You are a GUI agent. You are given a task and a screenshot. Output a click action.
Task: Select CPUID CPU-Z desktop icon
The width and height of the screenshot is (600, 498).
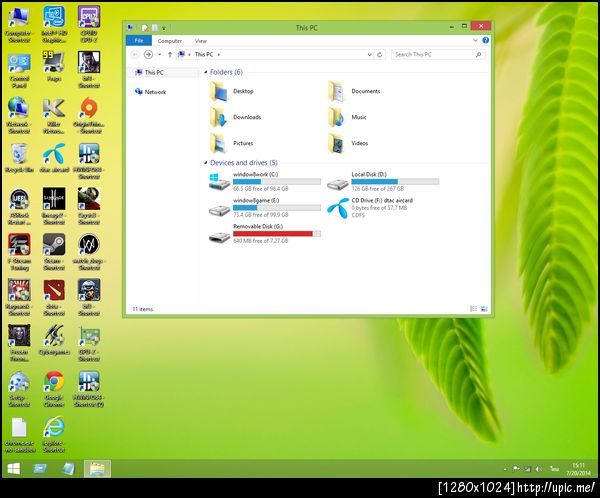click(x=89, y=25)
